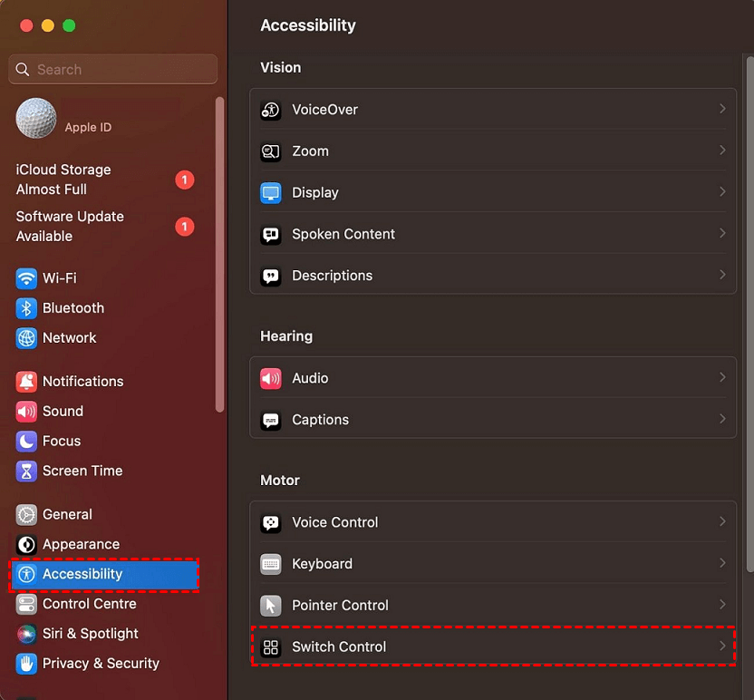This screenshot has width=754, height=700.
Task: Click the Spoken Content icon
Action: (271, 234)
